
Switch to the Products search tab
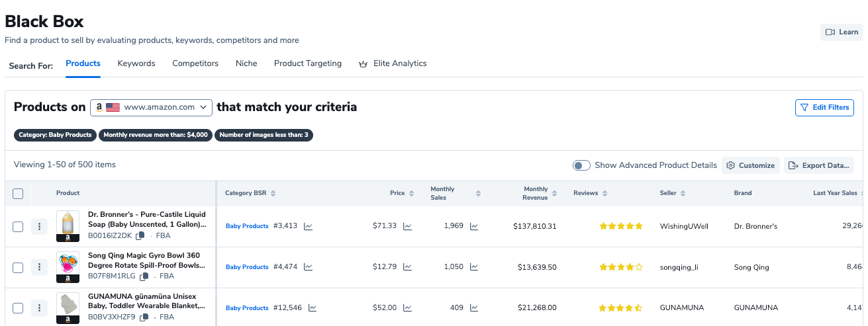pyautogui.click(x=83, y=63)
